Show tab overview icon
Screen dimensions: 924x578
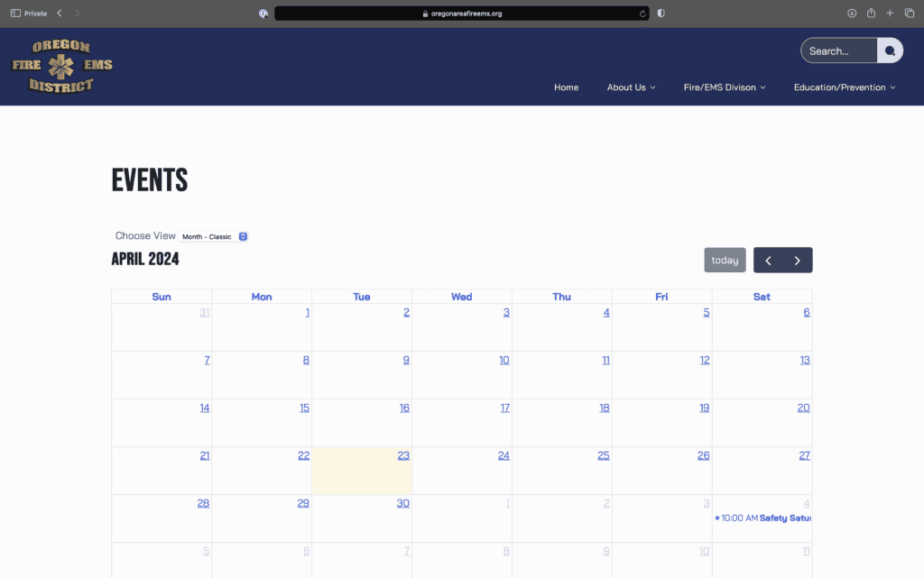click(x=909, y=14)
